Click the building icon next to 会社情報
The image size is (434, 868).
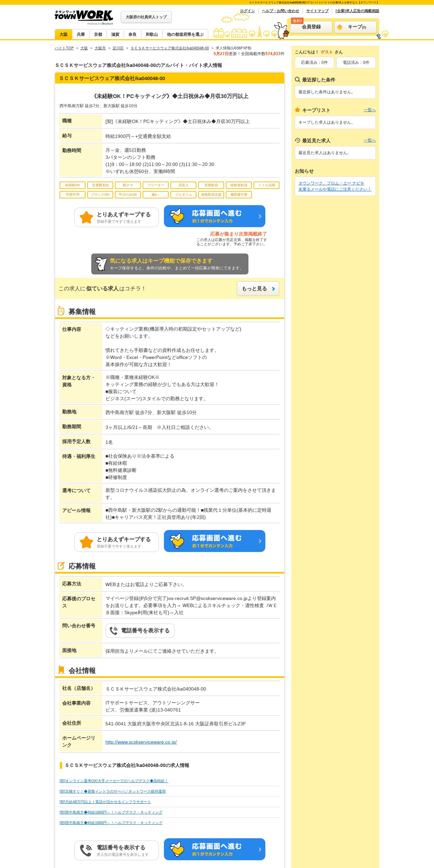click(61, 670)
